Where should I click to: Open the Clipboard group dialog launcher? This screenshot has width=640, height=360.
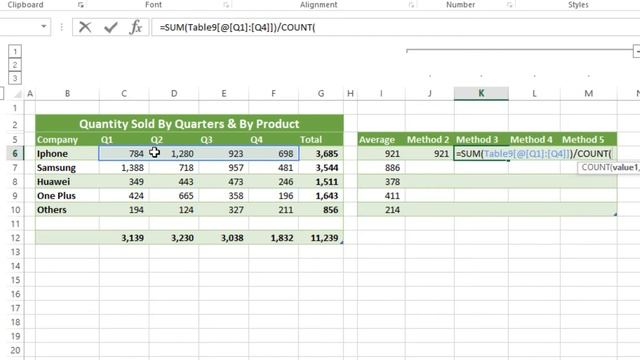[81, 5]
